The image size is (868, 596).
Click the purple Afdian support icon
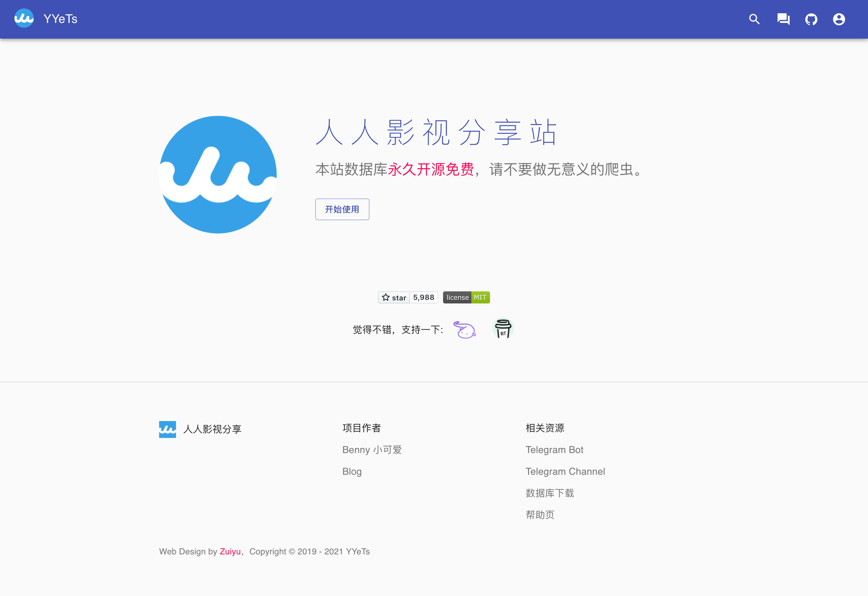click(x=464, y=330)
